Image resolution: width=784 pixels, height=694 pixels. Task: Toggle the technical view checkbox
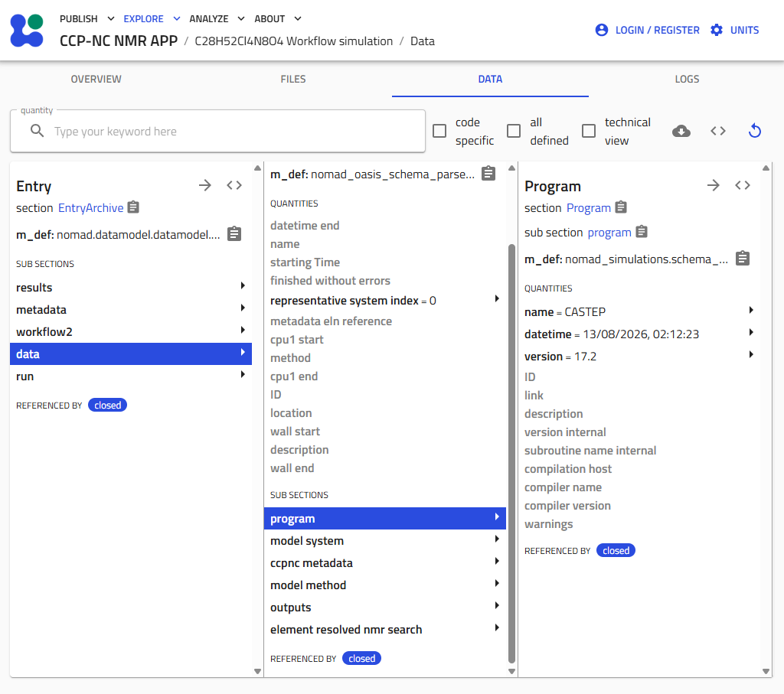(589, 132)
